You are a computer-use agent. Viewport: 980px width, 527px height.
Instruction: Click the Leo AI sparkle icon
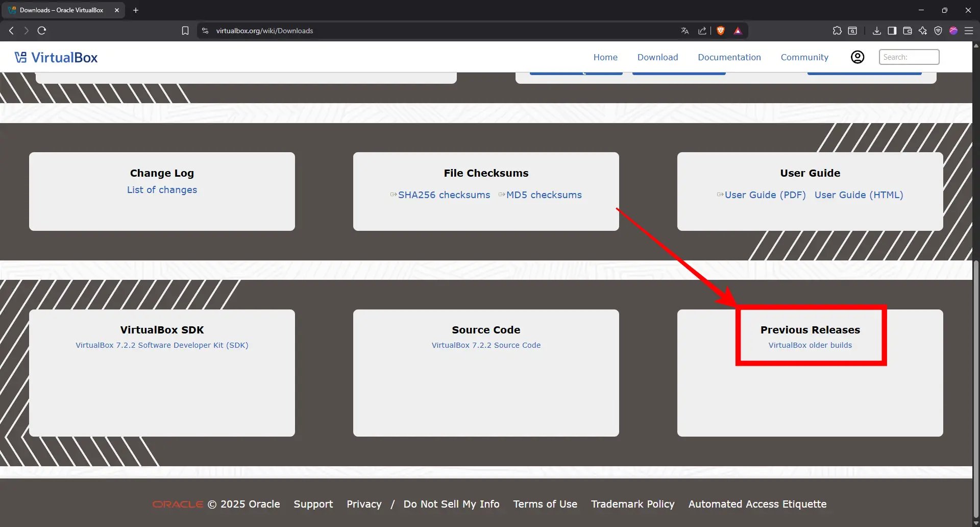tap(923, 31)
